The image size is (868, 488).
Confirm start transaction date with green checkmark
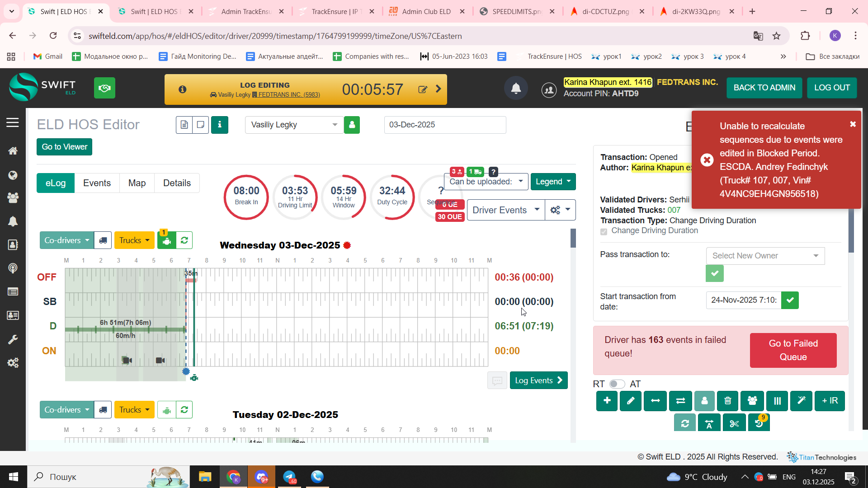click(x=790, y=300)
